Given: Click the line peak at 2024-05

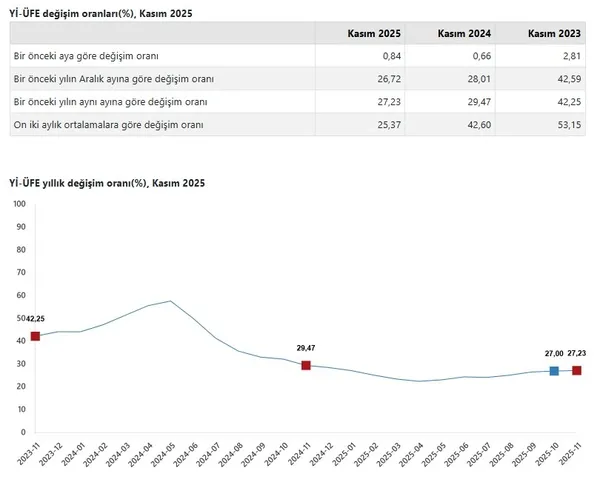Looking at the screenshot, I should click(x=171, y=301).
